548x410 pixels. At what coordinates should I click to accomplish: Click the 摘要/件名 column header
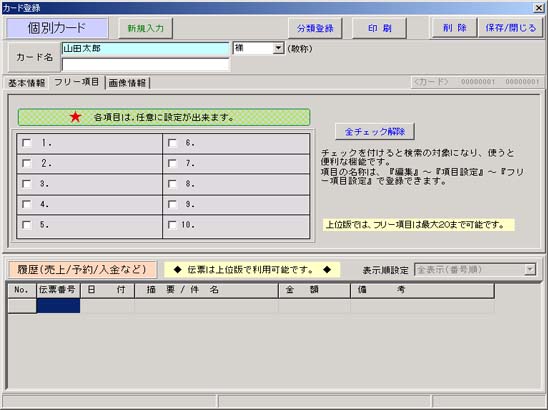[x=206, y=290]
